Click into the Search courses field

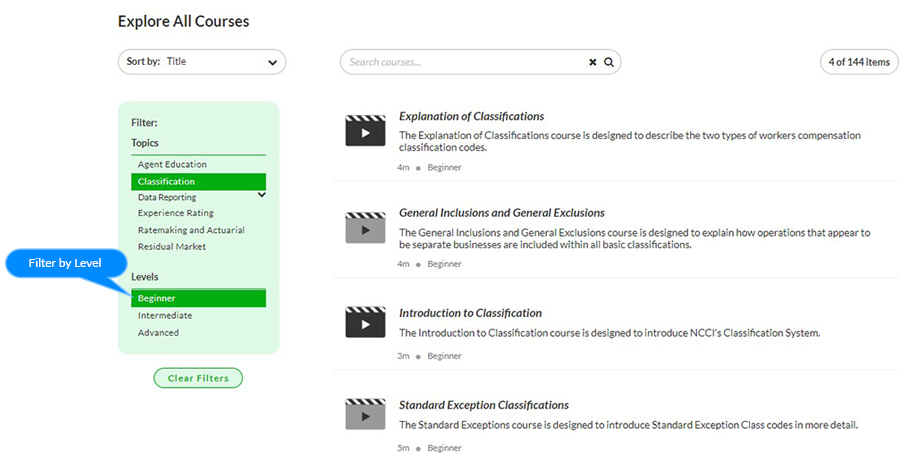[460, 62]
